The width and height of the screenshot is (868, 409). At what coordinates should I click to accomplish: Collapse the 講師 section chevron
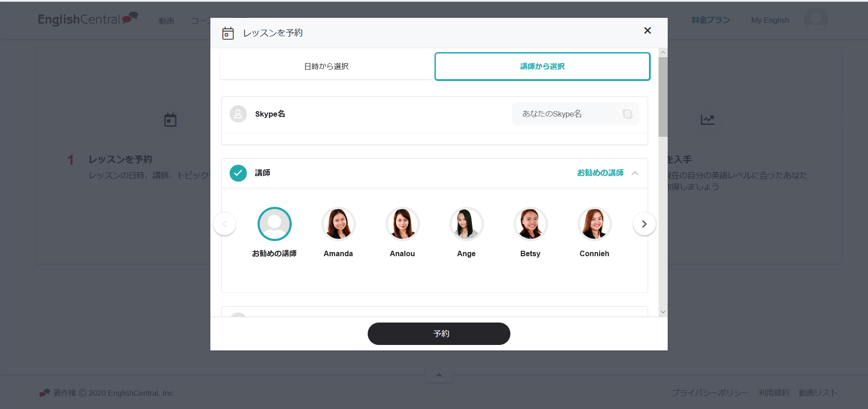tap(635, 173)
